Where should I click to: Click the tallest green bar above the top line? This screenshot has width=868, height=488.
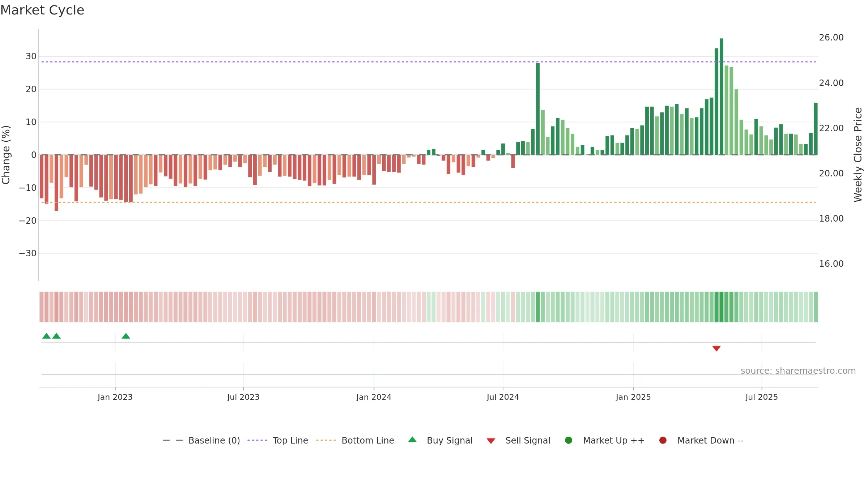722,97
